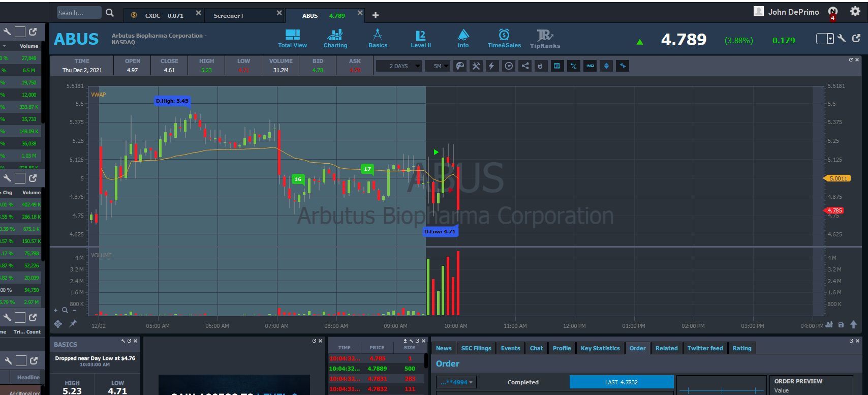Open chart tools (hammer and wrench)
The image size is (868, 395).
[476, 66]
